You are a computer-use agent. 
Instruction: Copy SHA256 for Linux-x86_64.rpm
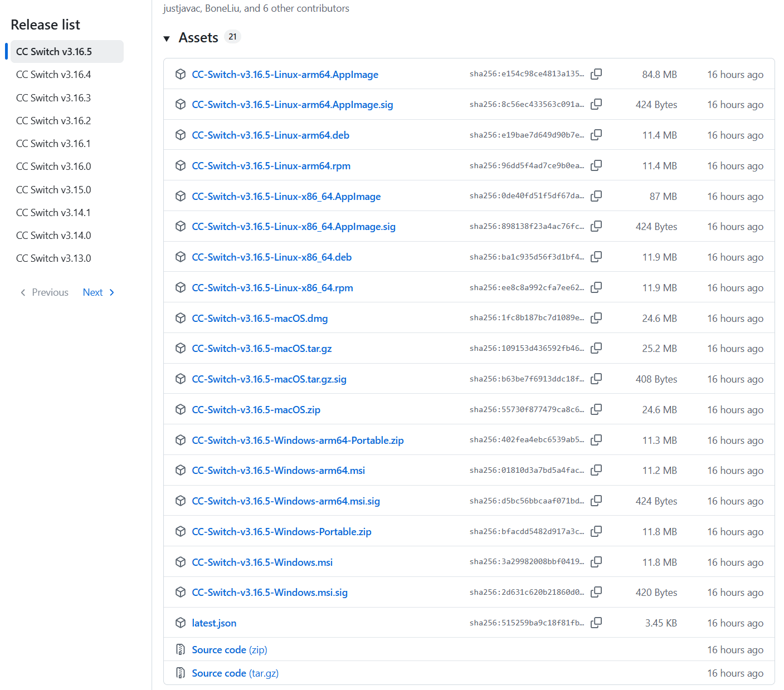coord(596,287)
